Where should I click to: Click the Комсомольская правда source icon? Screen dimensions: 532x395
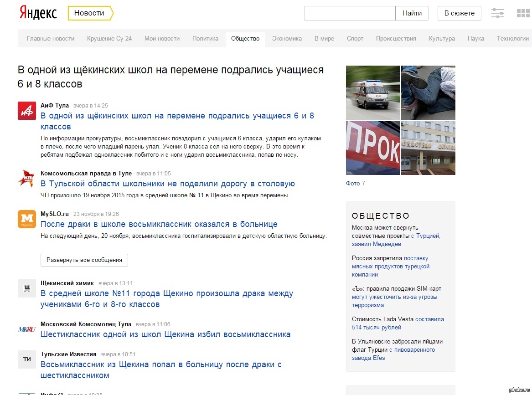tap(27, 178)
